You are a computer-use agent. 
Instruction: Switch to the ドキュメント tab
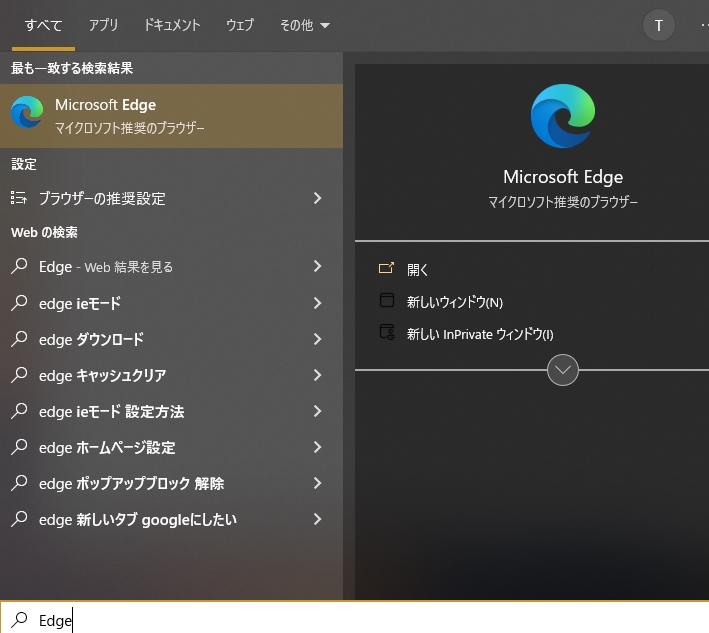[172, 25]
